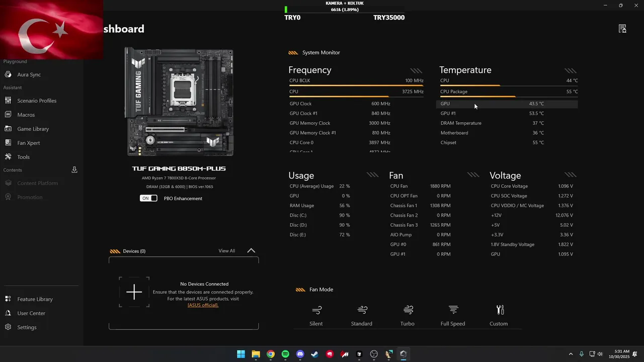This screenshot has height=362, width=644.
Task: Select the Full Speed fan mode
Action: point(453,316)
